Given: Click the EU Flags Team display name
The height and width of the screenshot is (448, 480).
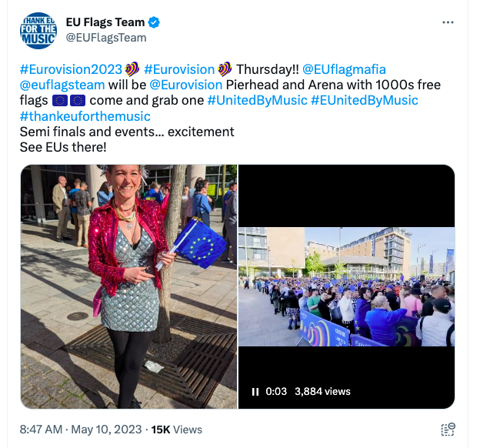Looking at the screenshot, I should coord(105,22).
